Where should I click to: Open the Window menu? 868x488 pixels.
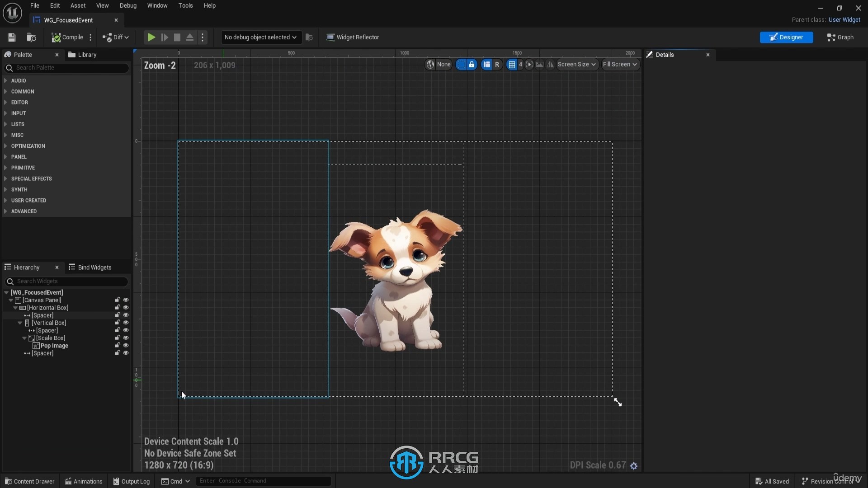coord(157,5)
